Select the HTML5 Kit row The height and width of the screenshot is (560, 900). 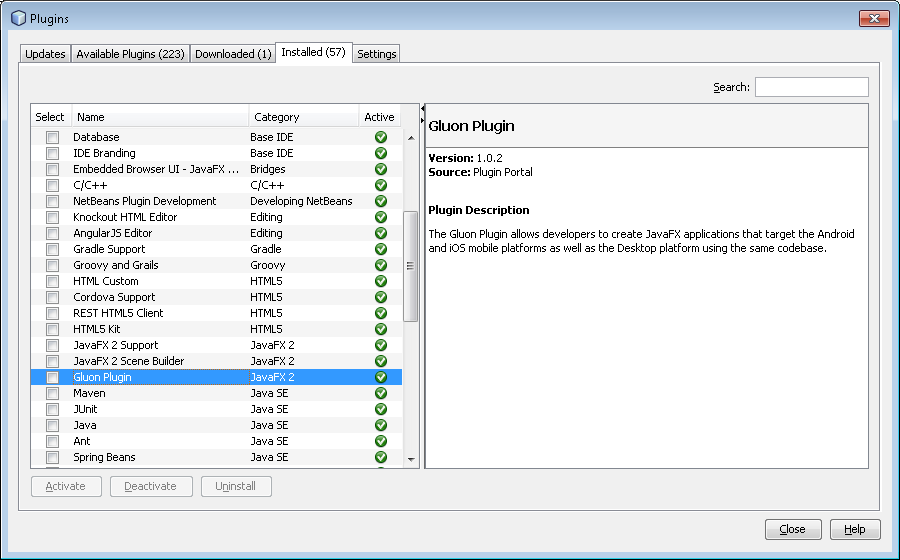click(x=216, y=329)
